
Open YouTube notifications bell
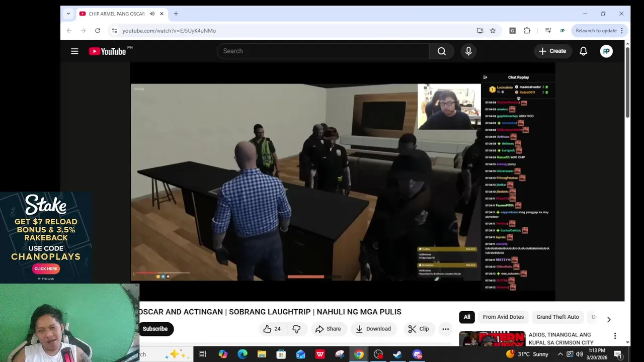(583, 51)
